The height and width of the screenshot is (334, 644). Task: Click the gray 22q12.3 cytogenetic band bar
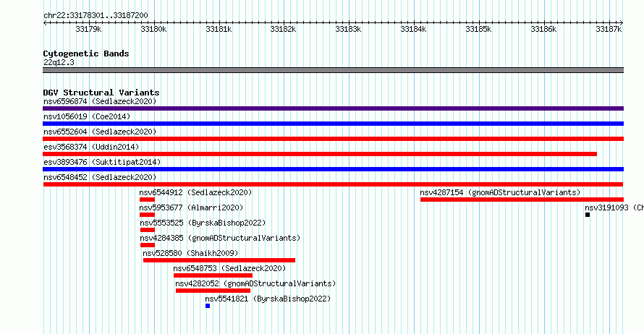click(333, 70)
